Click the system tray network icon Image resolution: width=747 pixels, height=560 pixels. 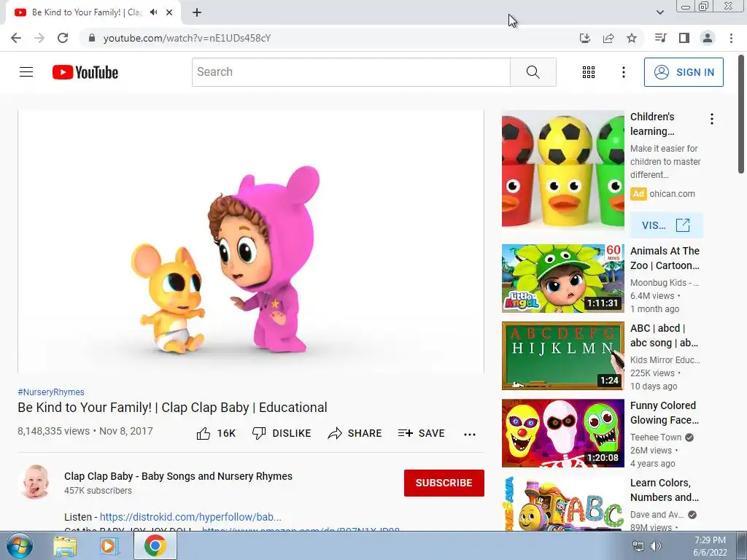tap(638, 546)
